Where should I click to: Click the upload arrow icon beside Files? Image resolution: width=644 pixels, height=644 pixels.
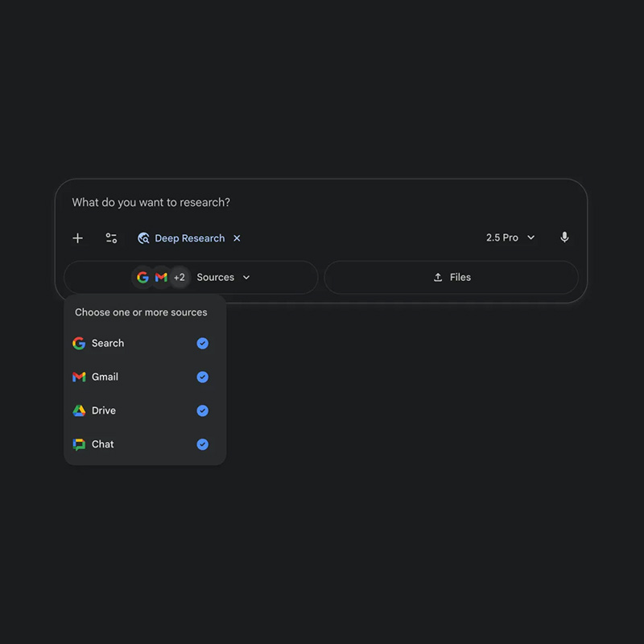coord(438,277)
